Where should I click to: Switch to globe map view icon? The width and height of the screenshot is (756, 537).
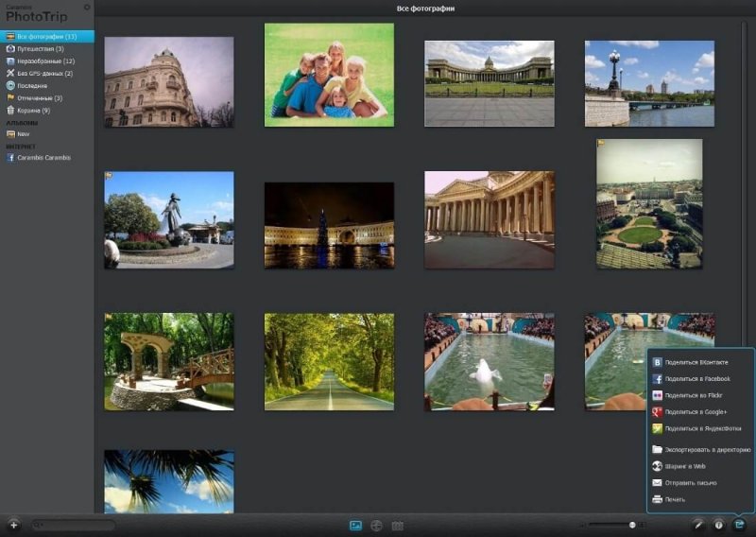376,526
